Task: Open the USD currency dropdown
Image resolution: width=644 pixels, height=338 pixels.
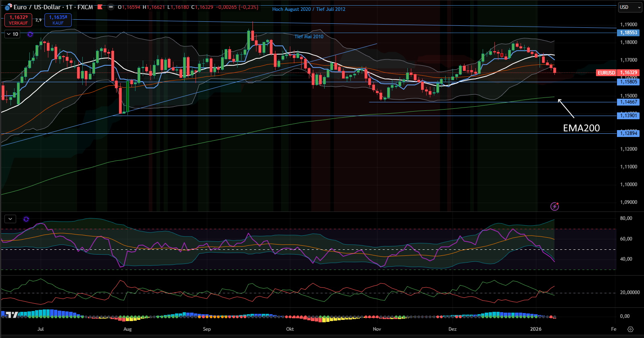Action: (630, 7)
